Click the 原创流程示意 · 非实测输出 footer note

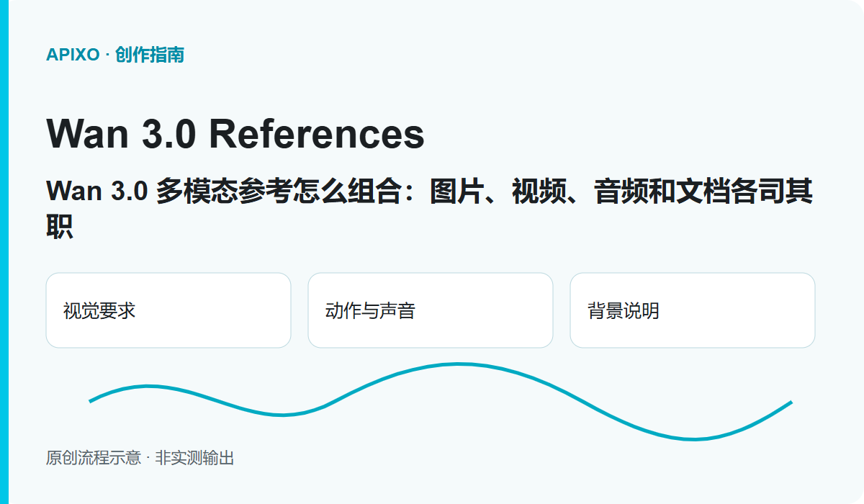point(140,458)
